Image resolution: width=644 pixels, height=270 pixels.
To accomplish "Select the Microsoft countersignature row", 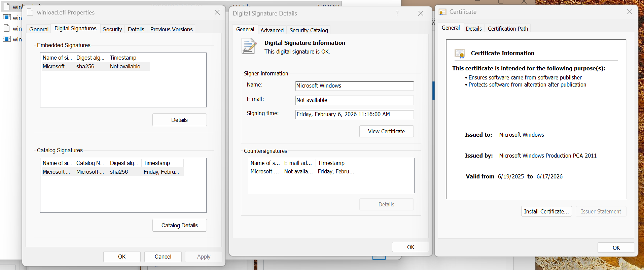I will (x=303, y=171).
